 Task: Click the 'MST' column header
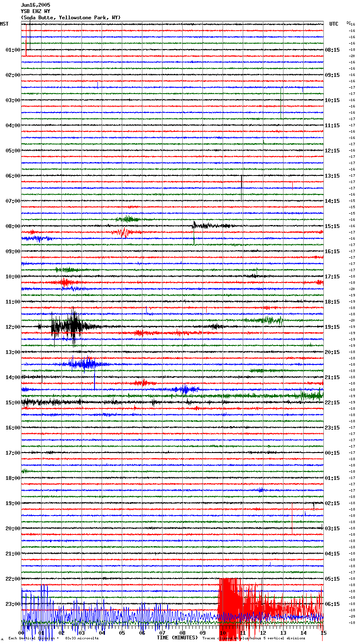click(x=4, y=24)
